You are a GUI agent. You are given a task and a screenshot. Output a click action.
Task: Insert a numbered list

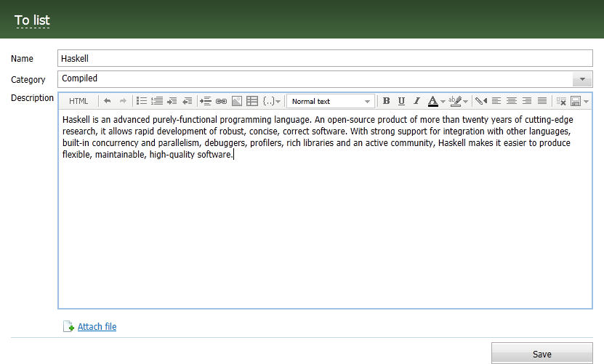tap(157, 101)
